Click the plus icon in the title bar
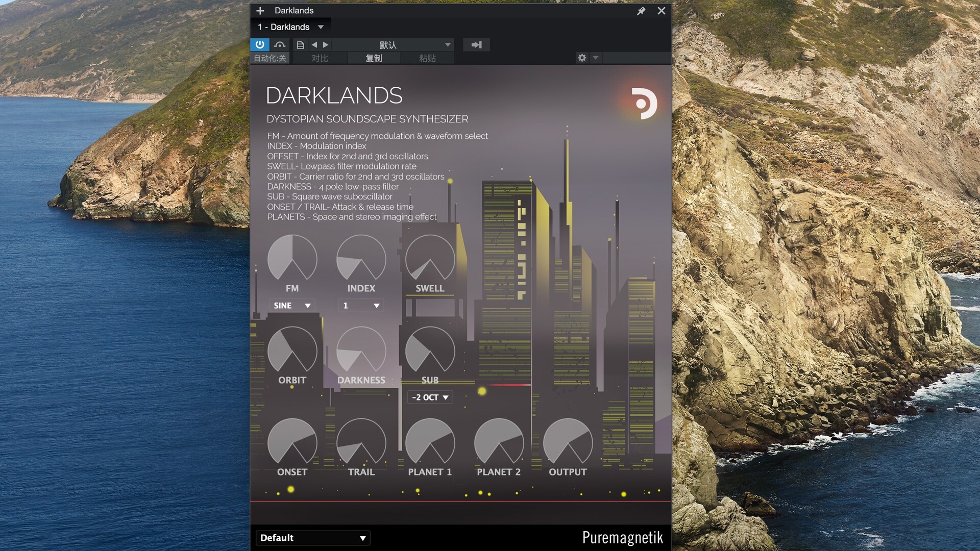 [260, 11]
